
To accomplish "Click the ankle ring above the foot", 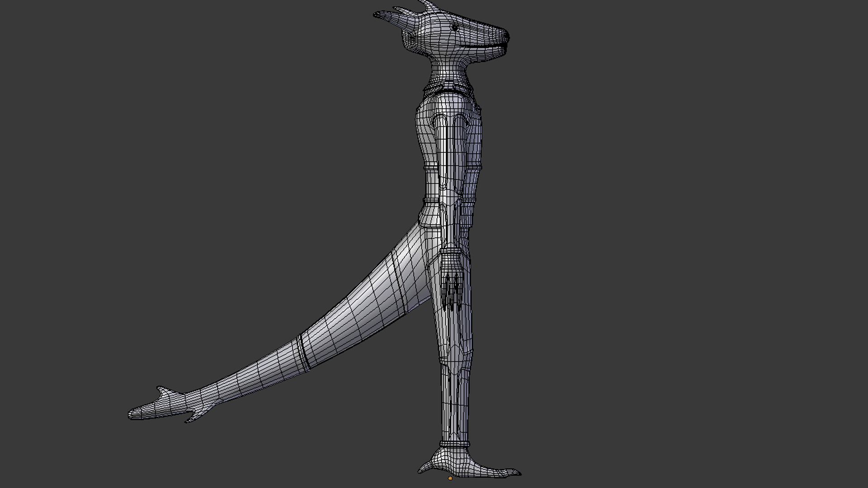I will 454,445.
